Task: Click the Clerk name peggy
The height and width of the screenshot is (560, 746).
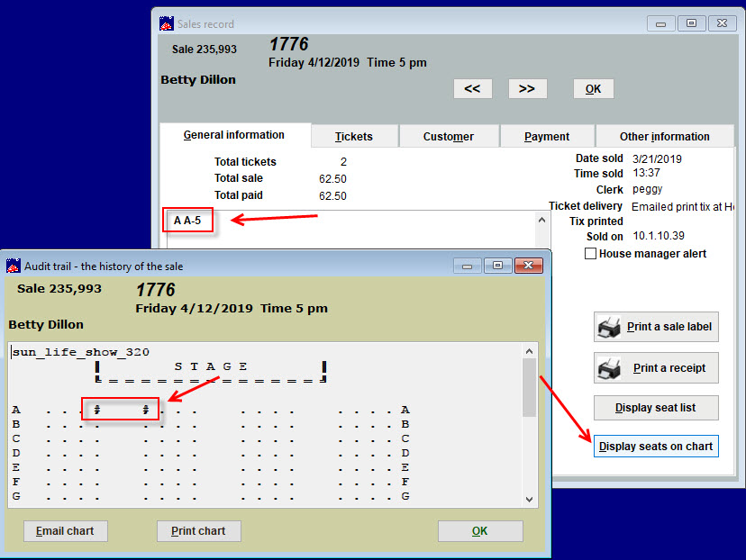Action: pyautogui.click(x=648, y=189)
